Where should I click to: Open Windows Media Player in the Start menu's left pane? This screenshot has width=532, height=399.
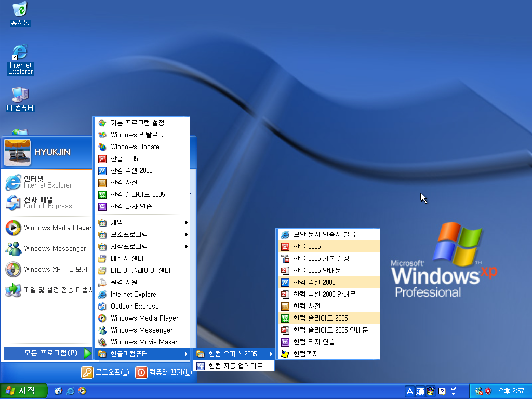pos(47,228)
